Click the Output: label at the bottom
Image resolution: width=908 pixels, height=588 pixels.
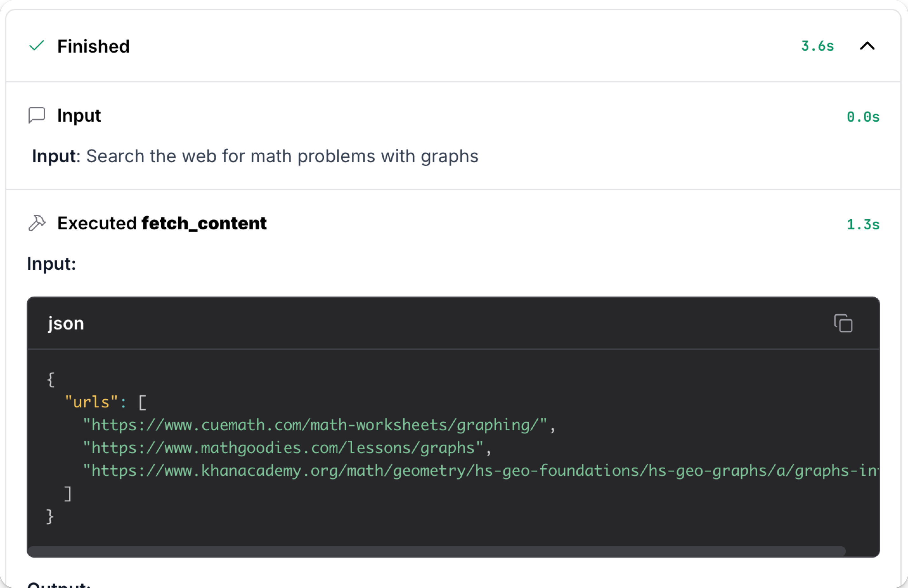59,585
